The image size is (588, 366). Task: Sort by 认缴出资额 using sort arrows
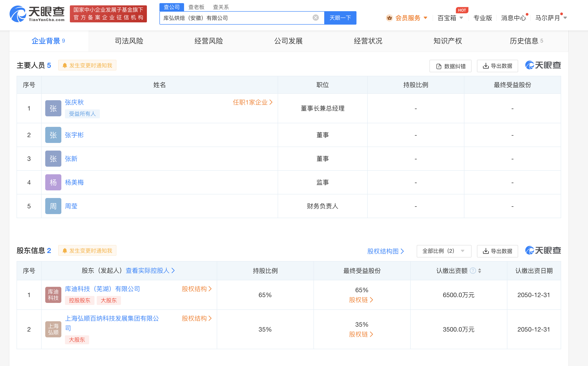480,271
